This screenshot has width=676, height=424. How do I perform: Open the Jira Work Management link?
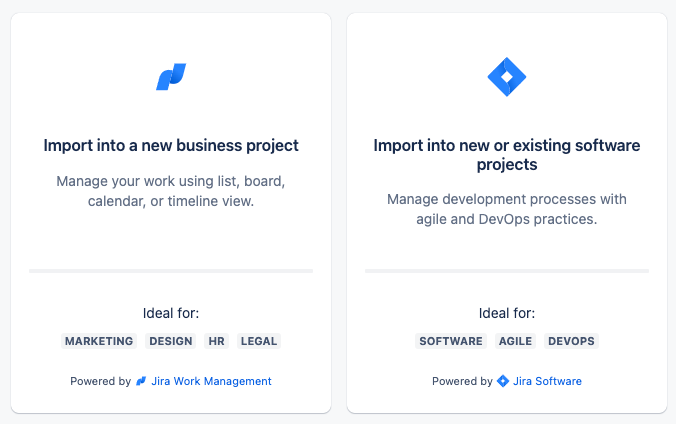pyautogui.click(x=211, y=381)
